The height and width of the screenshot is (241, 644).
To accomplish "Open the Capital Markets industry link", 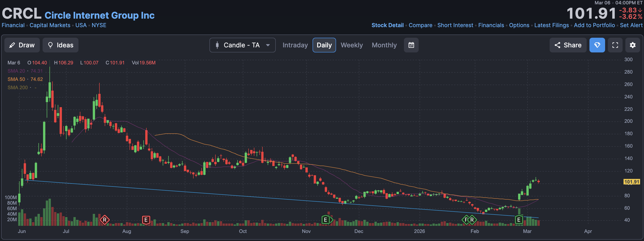I will (50, 25).
